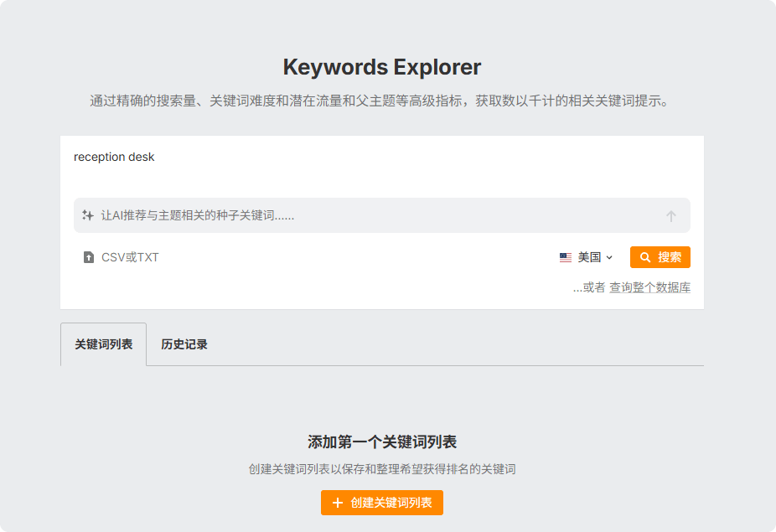Expand the chevron next to 美国

609,257
